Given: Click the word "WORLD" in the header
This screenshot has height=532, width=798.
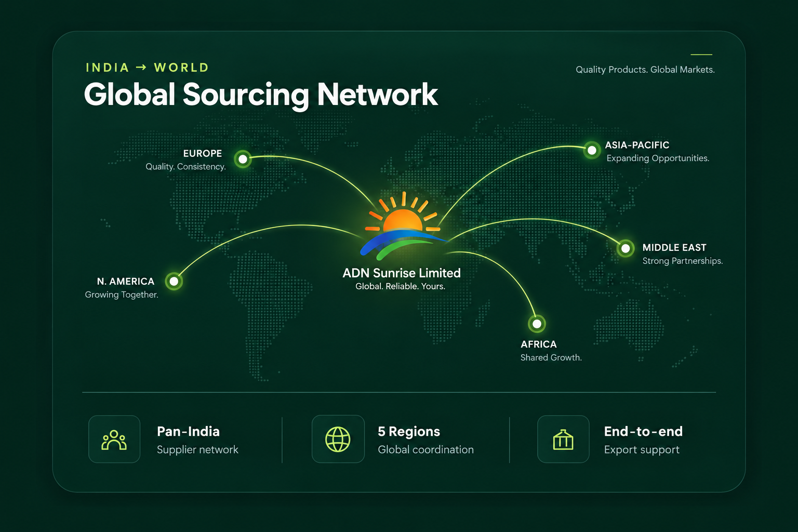Looking at the screenshot, I should [181, 68].
